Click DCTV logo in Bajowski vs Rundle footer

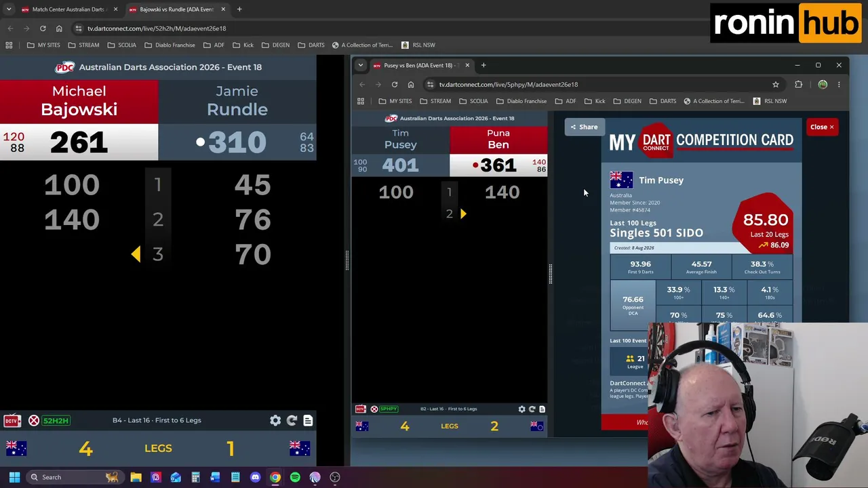tap(12, 420)
